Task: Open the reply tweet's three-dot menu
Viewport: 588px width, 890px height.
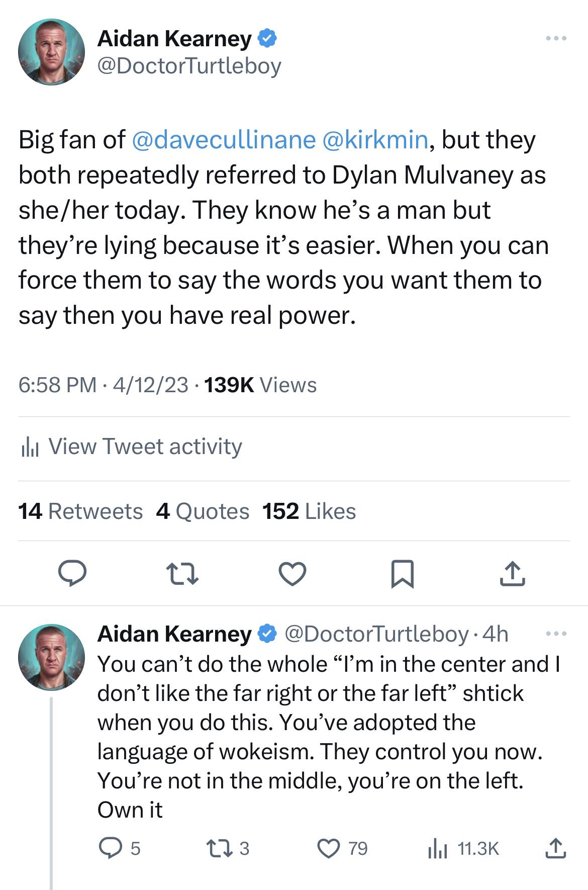Action: [557, 634]
